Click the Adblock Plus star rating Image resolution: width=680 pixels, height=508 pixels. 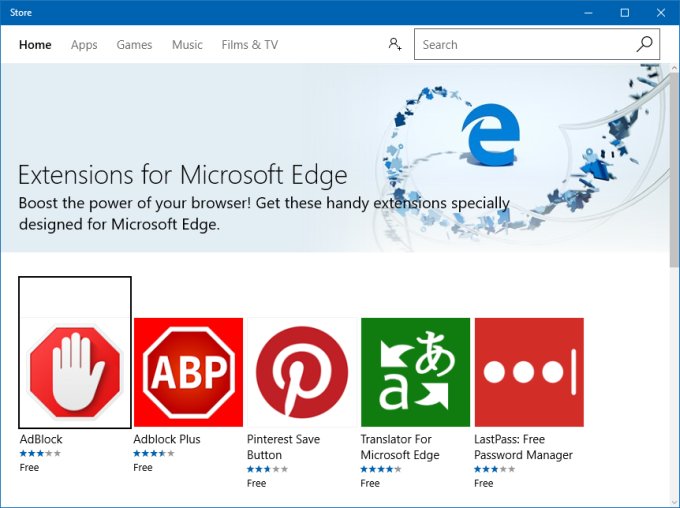pos(154,453)
